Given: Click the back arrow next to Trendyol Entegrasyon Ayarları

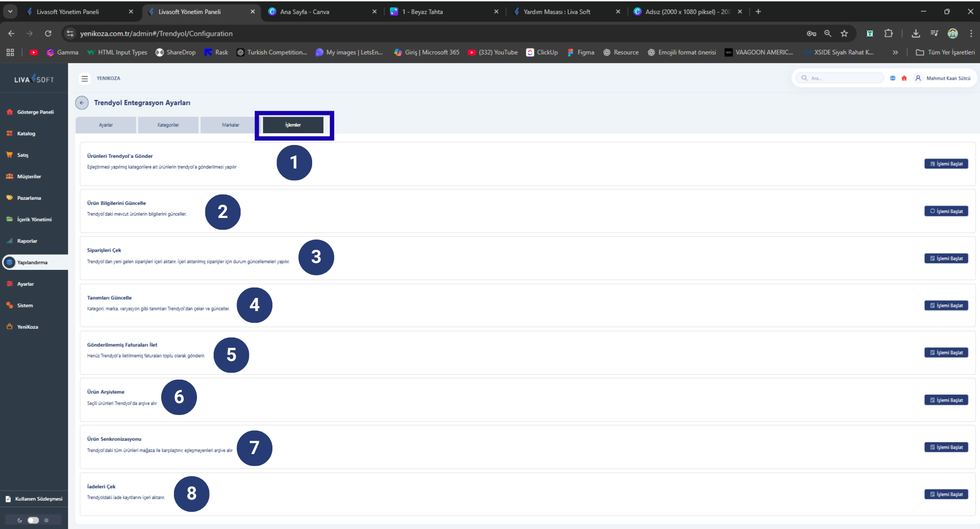Looking at the screenshot, I should 82,103.
